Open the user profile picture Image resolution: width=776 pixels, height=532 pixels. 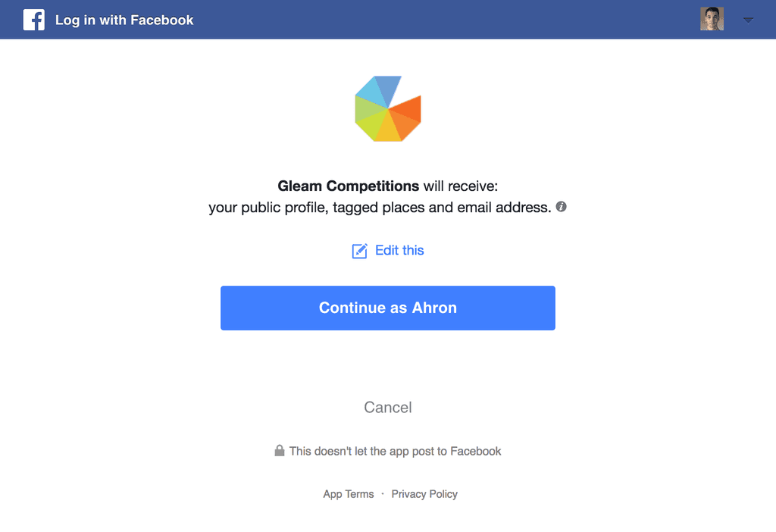coord(712,20)
